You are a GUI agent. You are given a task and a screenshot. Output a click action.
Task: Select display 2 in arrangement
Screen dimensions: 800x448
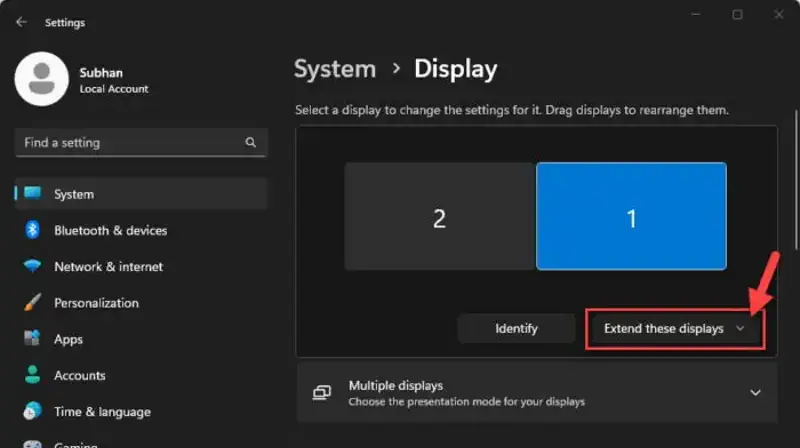click(440, 216)
